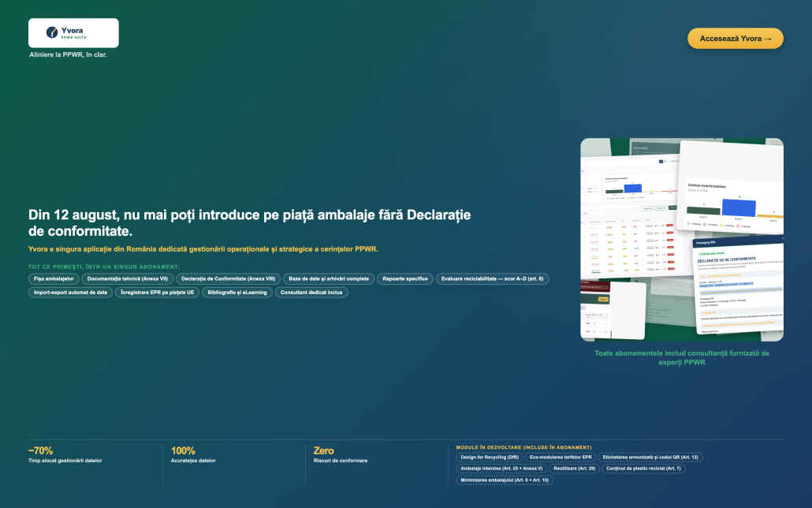
Task: Select the Fișa ambalajelor pill
Action: tap(54, 279)
